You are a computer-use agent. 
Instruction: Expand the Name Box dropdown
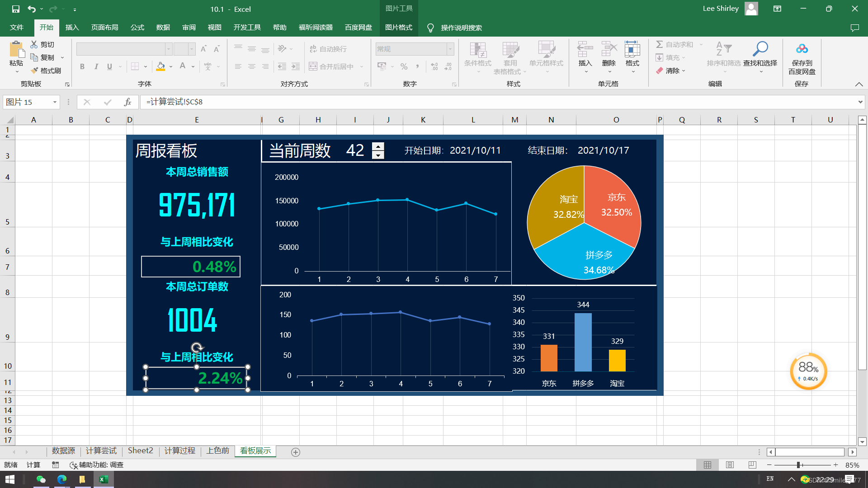pos(55,102)
